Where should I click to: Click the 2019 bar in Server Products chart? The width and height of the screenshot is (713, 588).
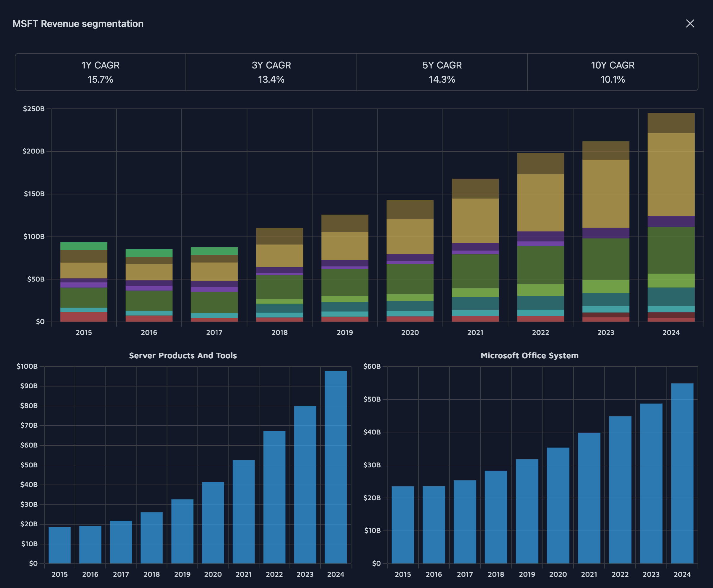pyautogui.click(x=182, y=531)
